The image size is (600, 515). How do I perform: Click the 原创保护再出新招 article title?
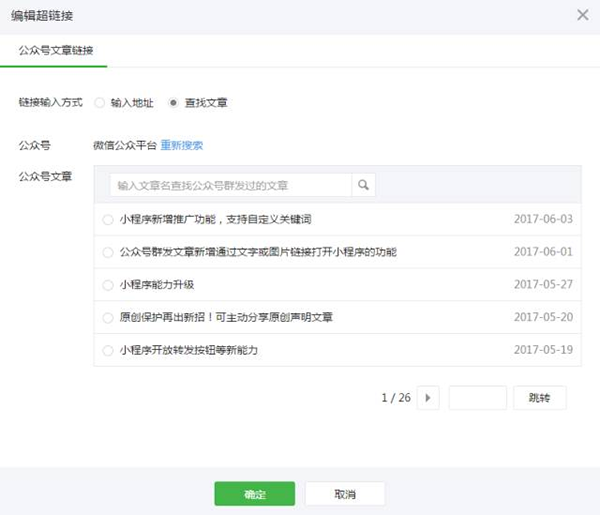tap(226, 318)
